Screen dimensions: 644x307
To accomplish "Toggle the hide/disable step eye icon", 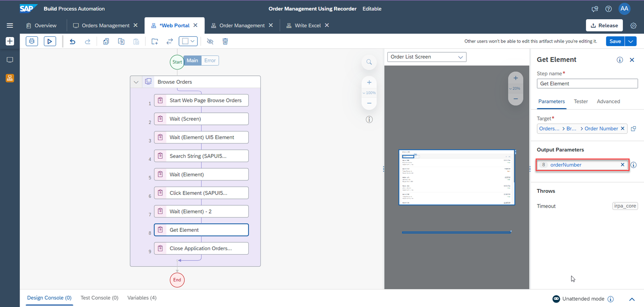I will click(x=210, y=41).
